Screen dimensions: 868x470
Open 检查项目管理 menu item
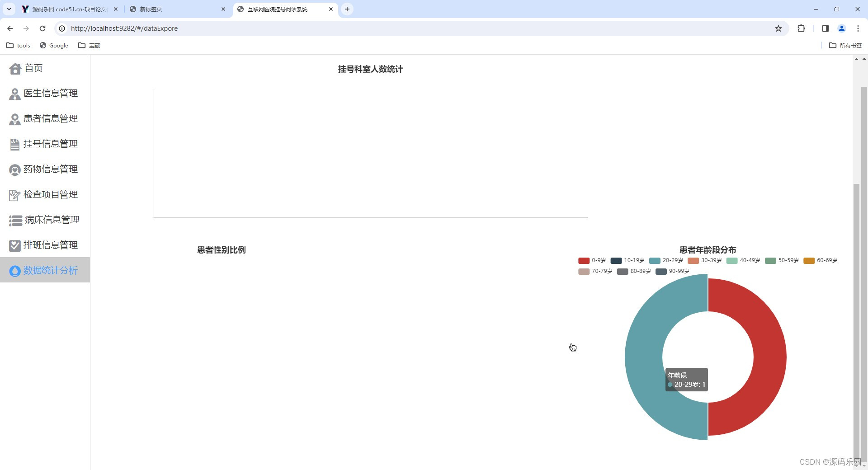[x=45, y=195]
